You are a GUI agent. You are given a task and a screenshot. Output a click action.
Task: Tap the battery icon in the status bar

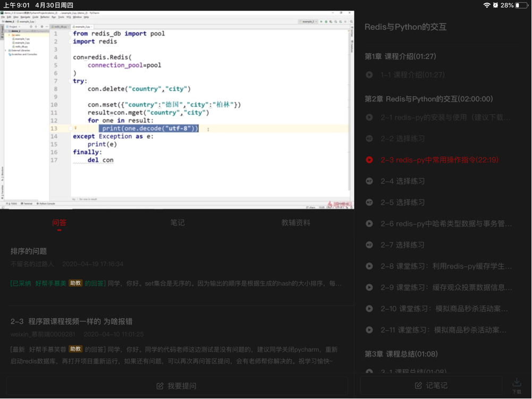522,5
